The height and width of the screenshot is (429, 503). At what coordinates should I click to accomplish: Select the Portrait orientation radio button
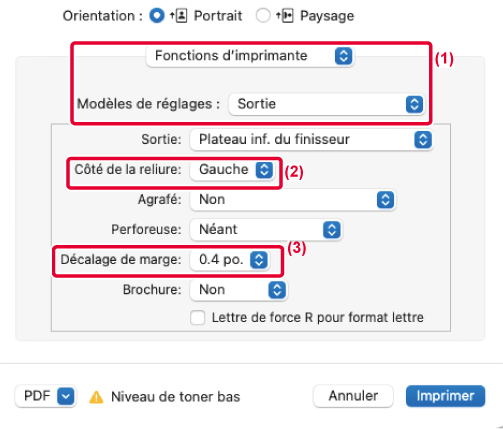tap(157, 15)
